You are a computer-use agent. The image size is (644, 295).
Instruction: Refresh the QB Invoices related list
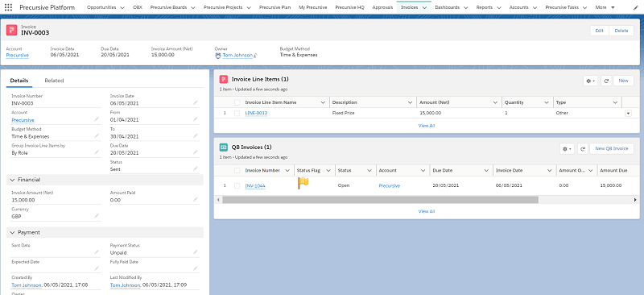582,148
